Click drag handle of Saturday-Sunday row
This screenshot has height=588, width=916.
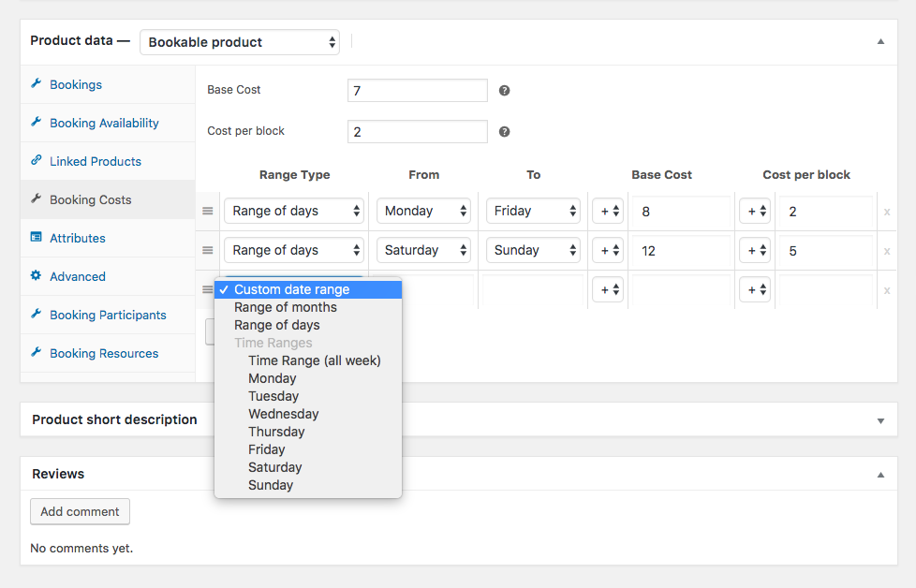point(208,251)
